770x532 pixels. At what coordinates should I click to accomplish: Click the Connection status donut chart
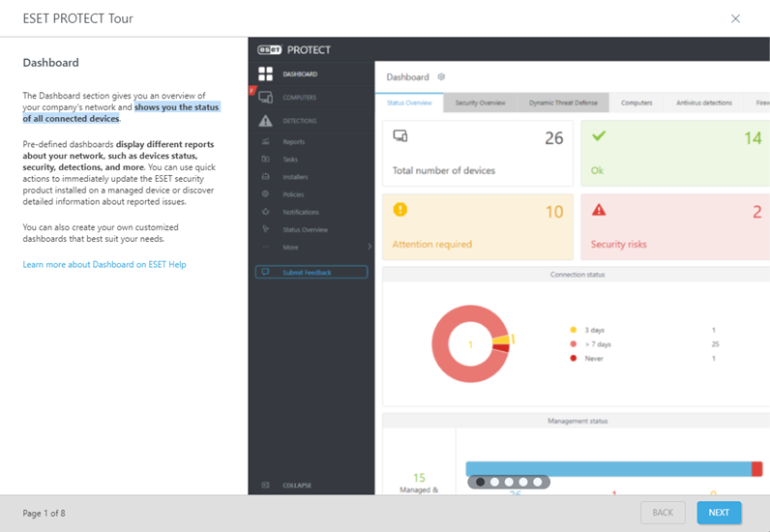pos(471,343)
